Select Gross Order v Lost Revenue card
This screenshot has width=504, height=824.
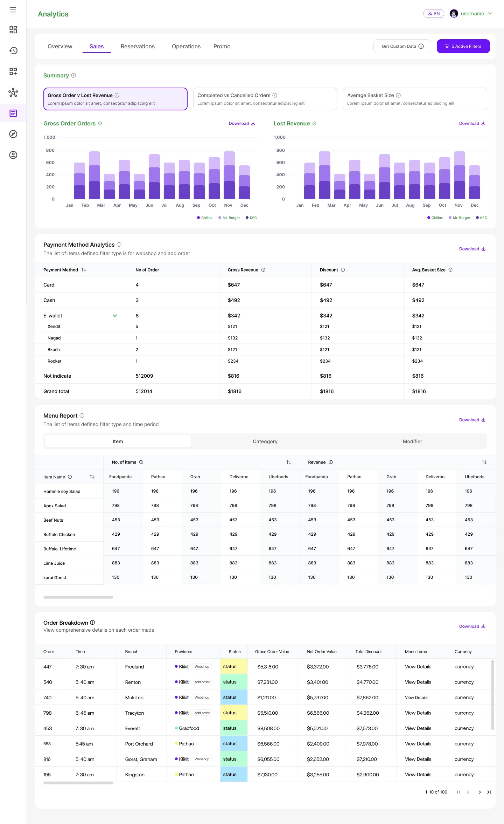point(115,99)
